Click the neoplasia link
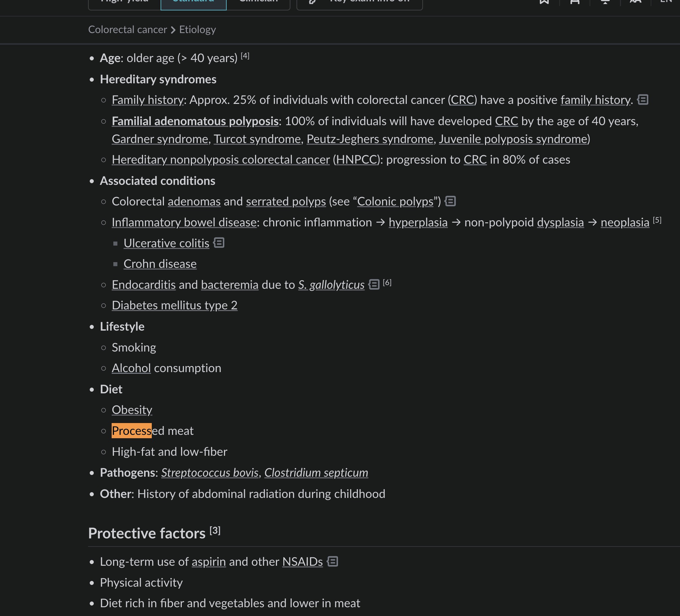This screenshot has height=616, width=680. [x=625, y=222]
